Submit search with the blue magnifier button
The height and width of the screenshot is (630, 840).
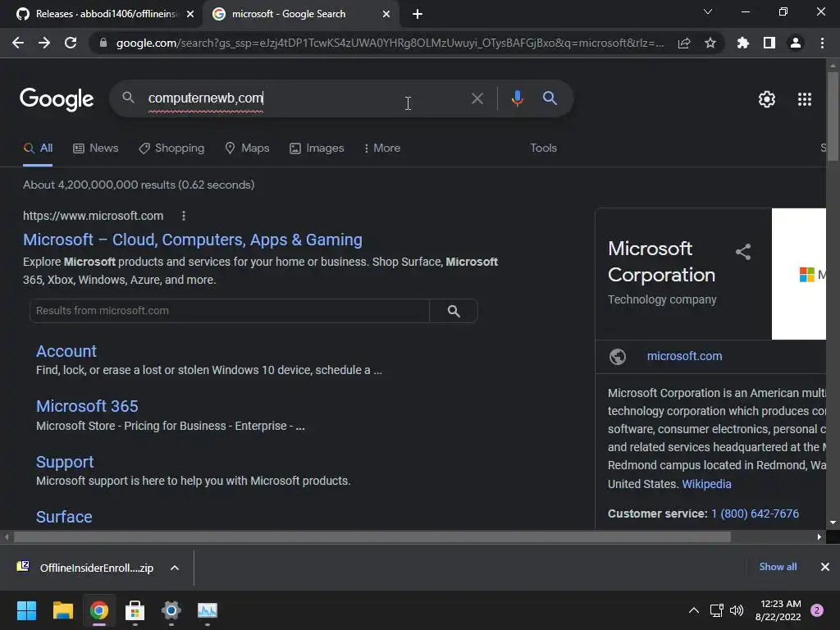[550, 98]
